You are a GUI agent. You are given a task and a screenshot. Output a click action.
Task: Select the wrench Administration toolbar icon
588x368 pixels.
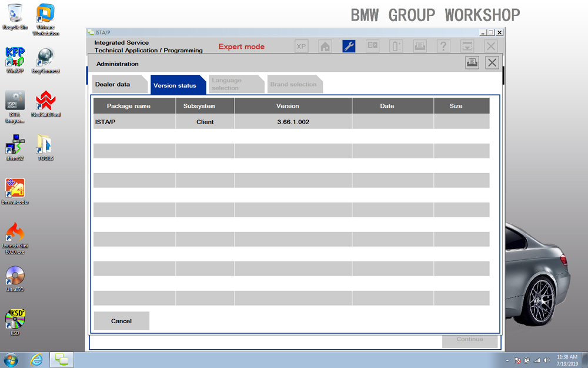349,46
